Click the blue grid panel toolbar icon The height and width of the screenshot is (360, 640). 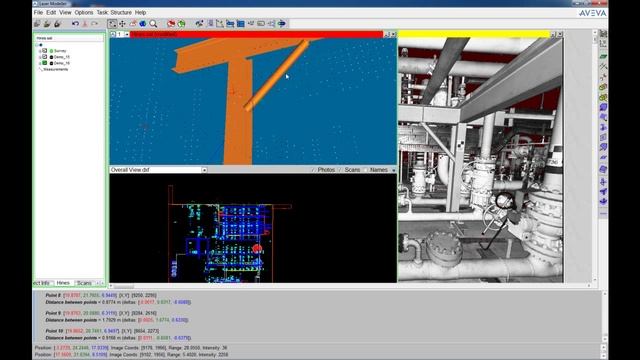241,24
